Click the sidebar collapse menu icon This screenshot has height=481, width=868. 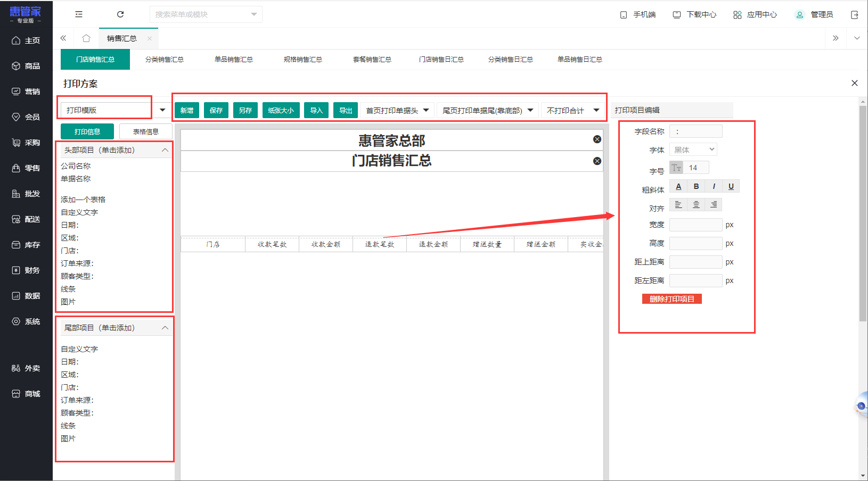point(79,14)
